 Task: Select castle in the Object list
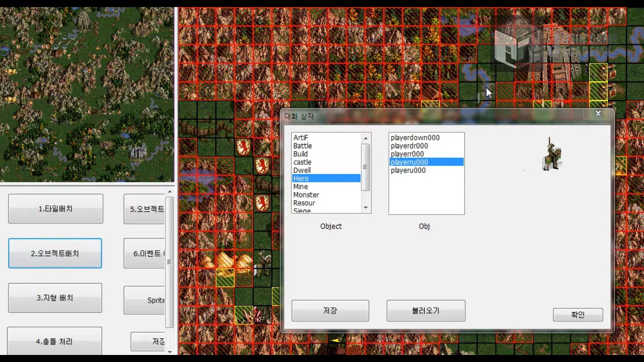click(326, 162)
